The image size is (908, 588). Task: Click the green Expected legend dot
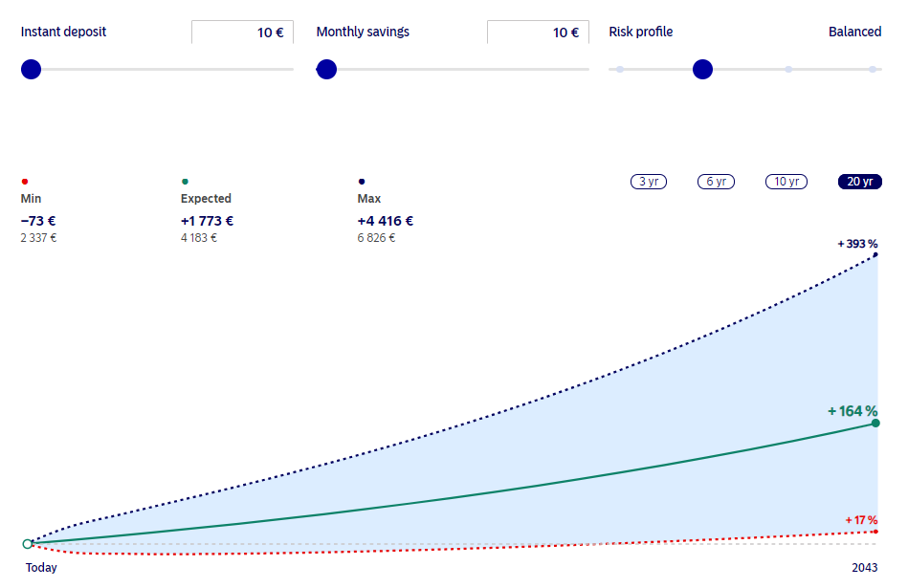(x=185, y=182)
